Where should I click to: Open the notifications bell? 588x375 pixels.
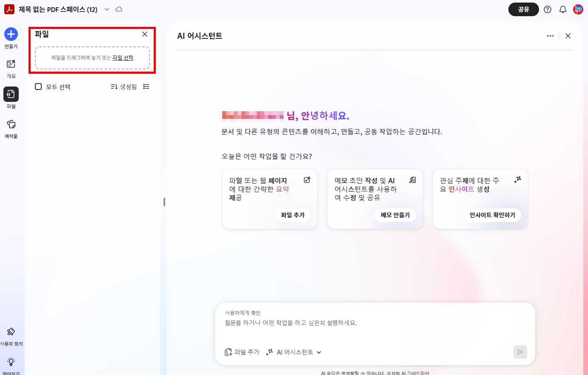point(563,9)
